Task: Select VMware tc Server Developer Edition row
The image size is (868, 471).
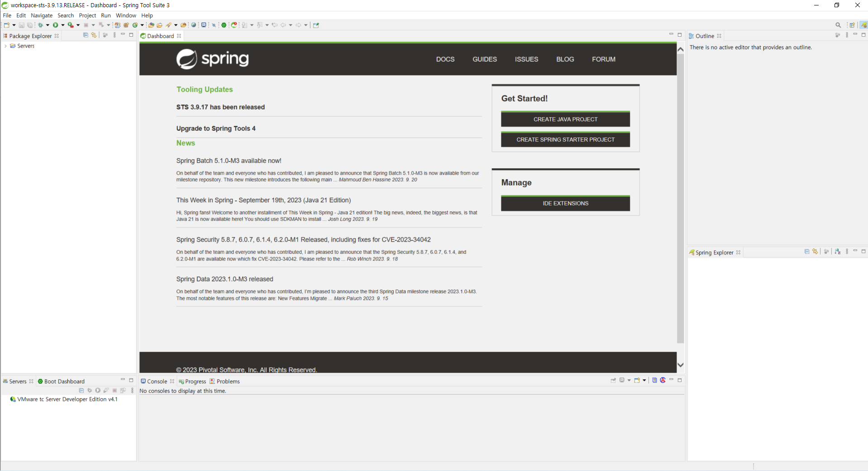Action: click(x=63, y=399)
